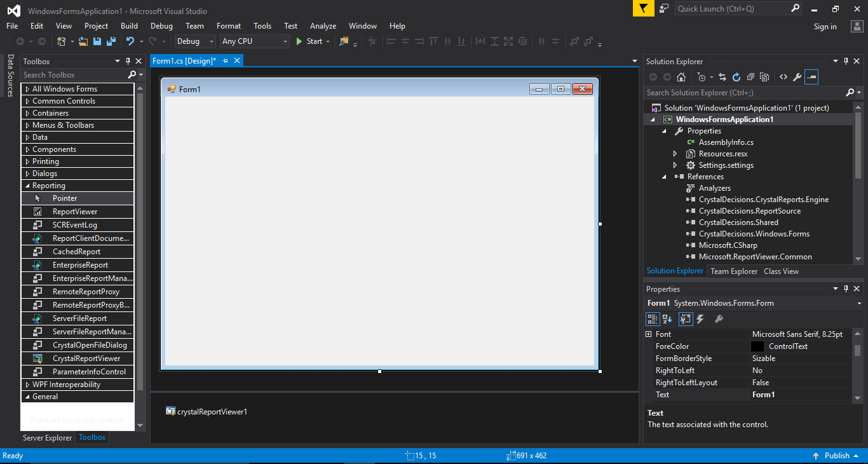
Task: Select SCREventLog in the Toolbox
Action: [78, 225]
